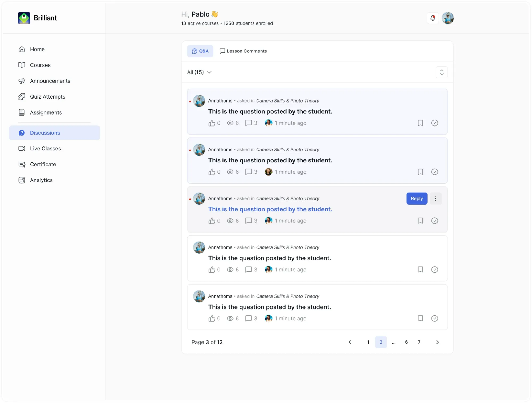Image resolution: width=532 pixels, height=403 pixels.
Task: Open the first question's title text
Action: [x=270, y=112]
